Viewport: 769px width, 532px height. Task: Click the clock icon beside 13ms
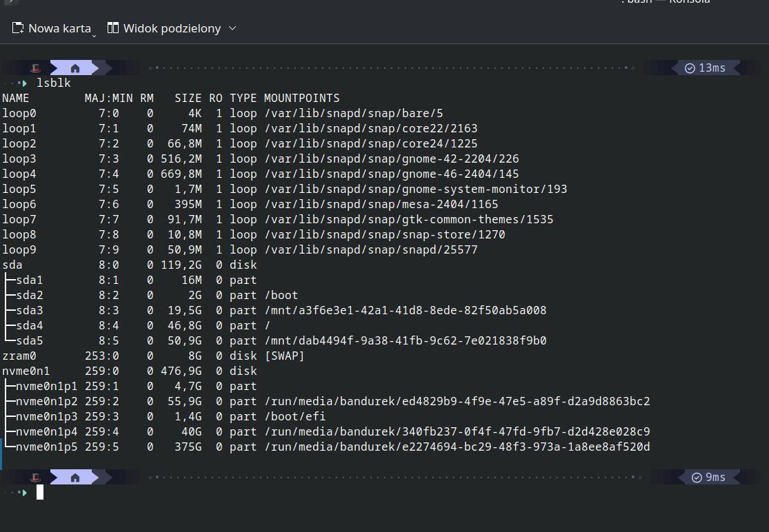click(690, 68)
